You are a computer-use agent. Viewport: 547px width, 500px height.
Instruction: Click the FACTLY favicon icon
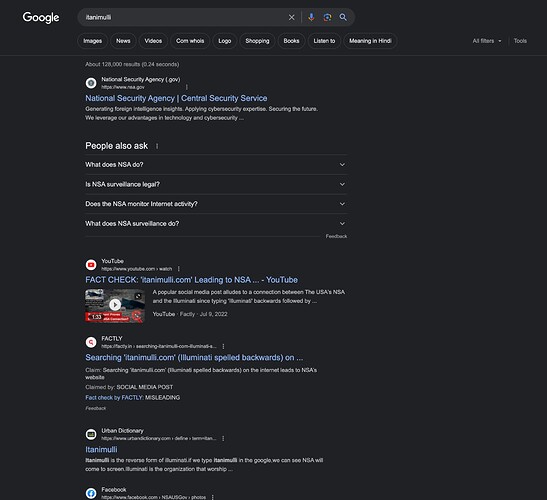point(91,342)
